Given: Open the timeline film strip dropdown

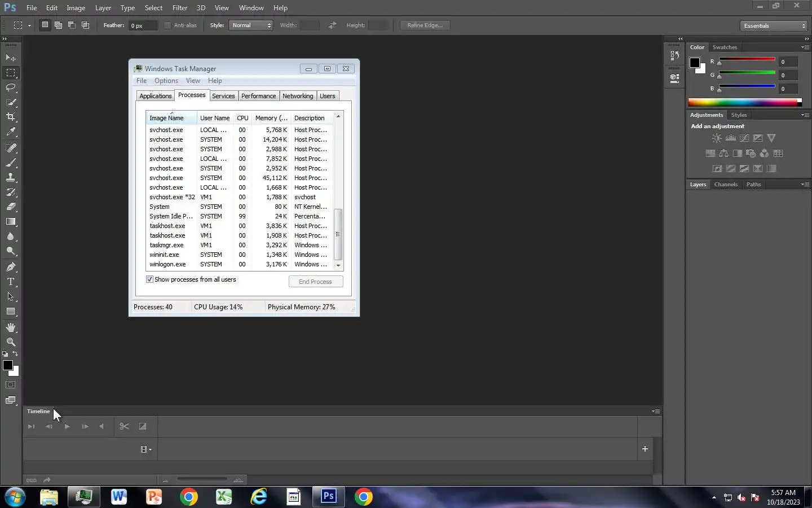Looking at the screenshot, I should point(146,449).
